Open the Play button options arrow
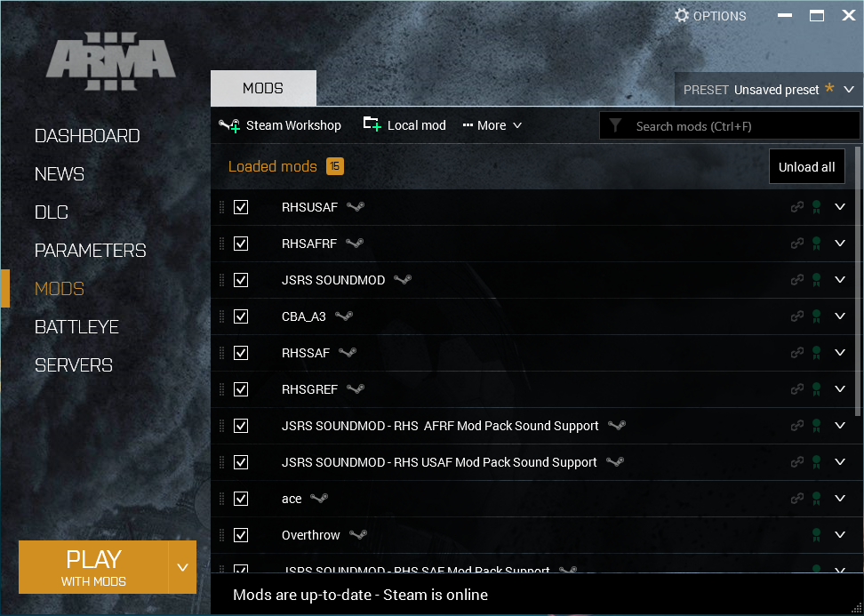 coord(182,567)
